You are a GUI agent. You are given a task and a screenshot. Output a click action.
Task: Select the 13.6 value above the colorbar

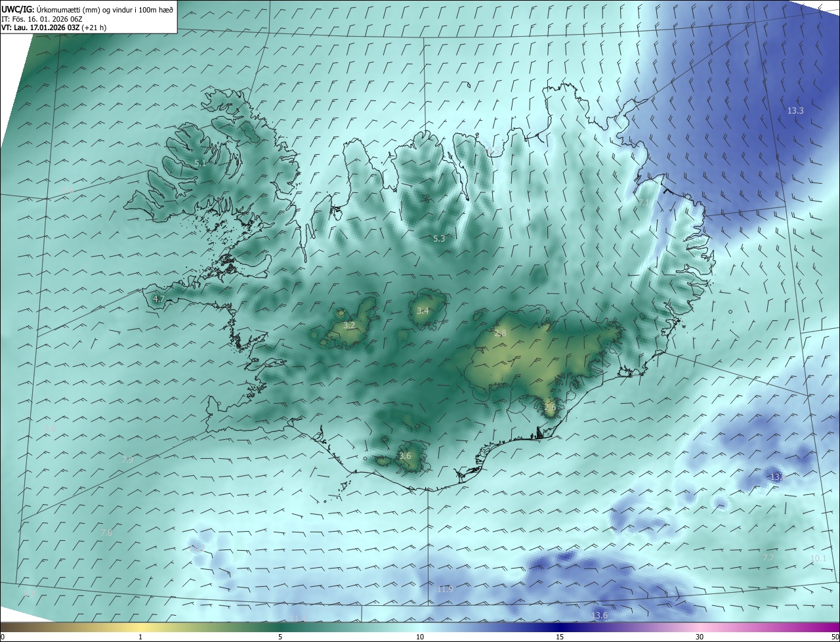coord(599,615)
